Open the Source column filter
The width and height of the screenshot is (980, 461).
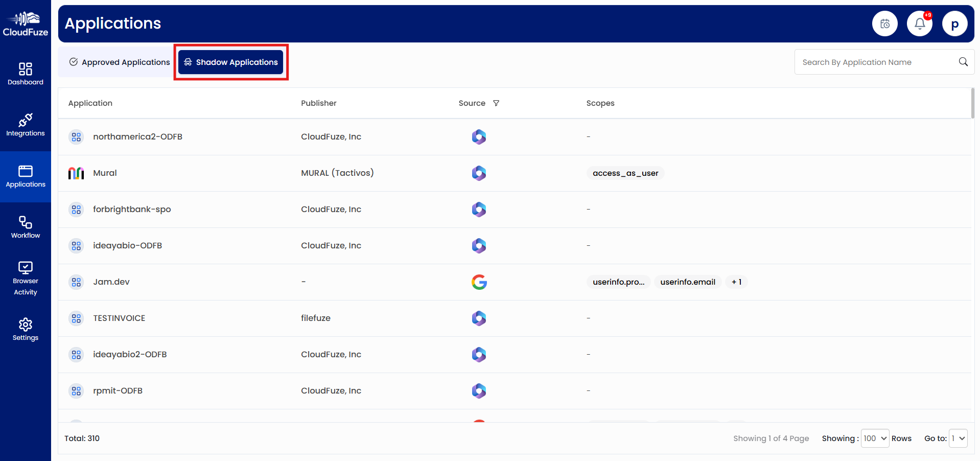496,103
